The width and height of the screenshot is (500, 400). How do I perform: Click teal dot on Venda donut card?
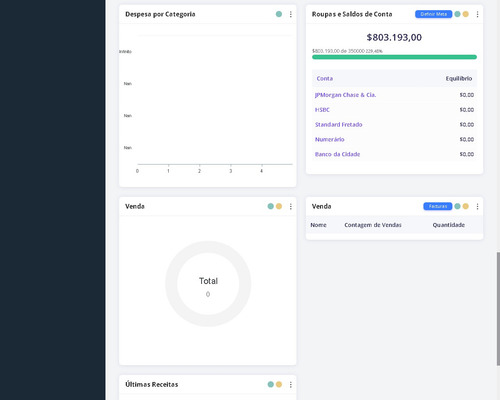click(271, 206)
